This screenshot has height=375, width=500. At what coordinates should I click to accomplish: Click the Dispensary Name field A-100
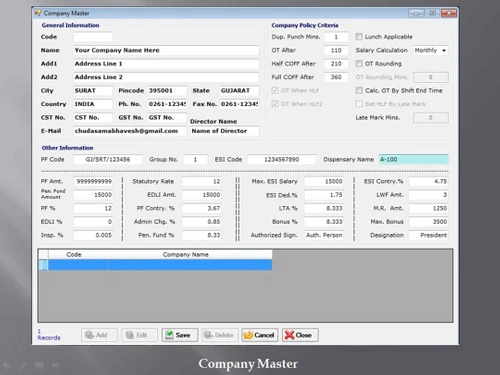pos(413,159)
